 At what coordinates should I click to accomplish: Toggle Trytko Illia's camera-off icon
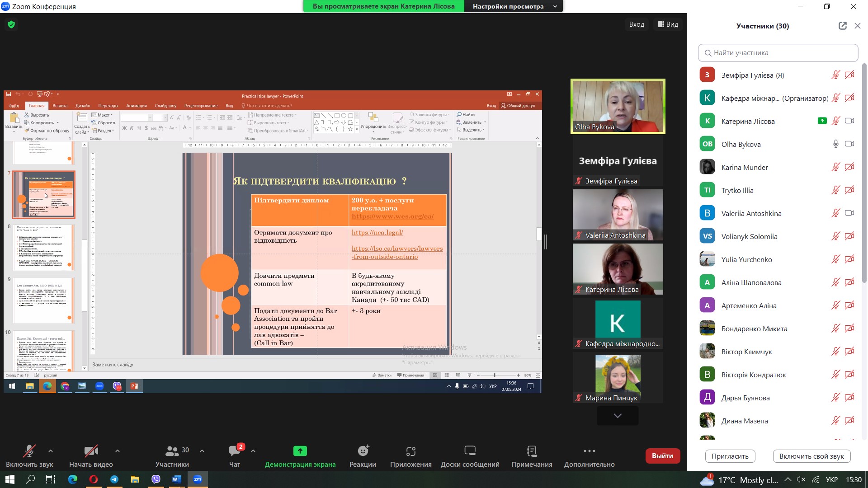849,190
